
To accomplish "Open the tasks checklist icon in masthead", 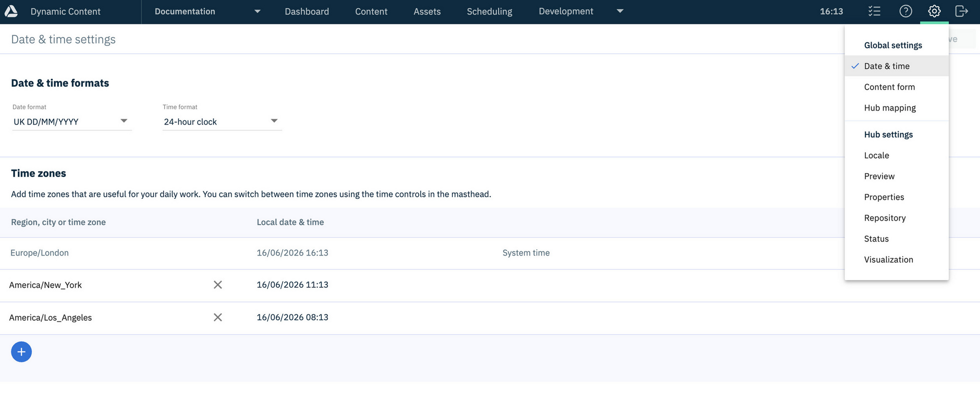I will pos(874,11).
